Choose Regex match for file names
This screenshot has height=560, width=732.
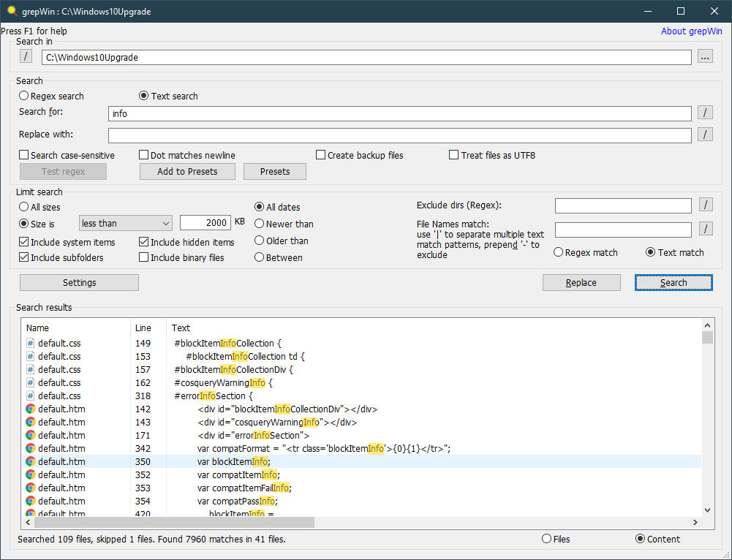[586, 252]
